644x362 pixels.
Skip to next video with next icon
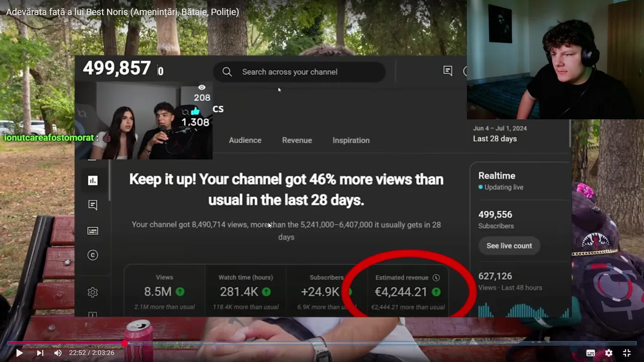click(x=40, y=353)
